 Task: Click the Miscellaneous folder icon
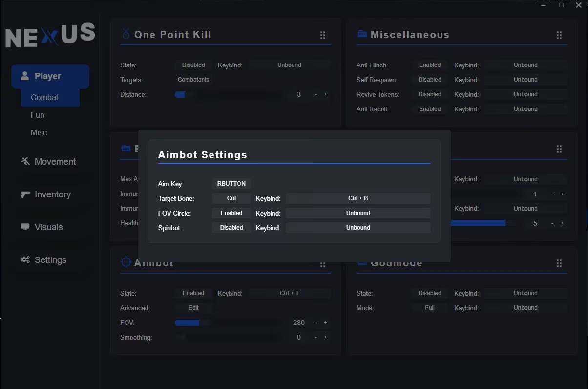coord(362,34)
